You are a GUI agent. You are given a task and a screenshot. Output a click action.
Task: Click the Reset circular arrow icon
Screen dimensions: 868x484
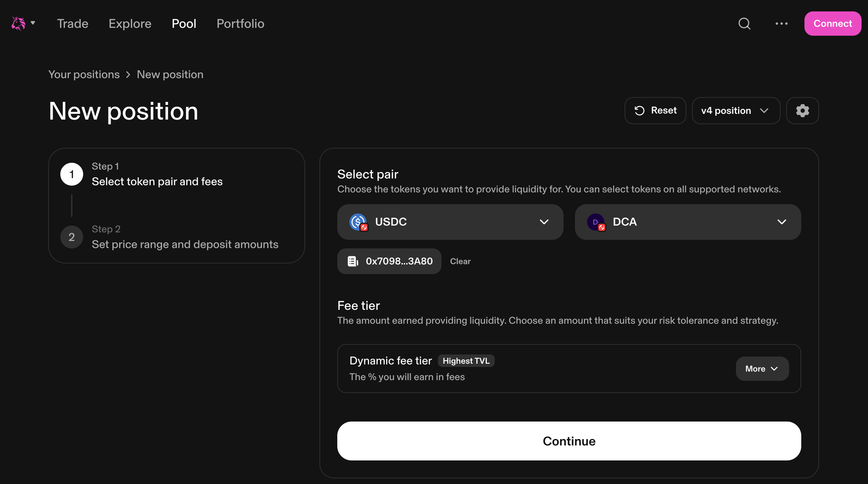(x=639, y=111)
